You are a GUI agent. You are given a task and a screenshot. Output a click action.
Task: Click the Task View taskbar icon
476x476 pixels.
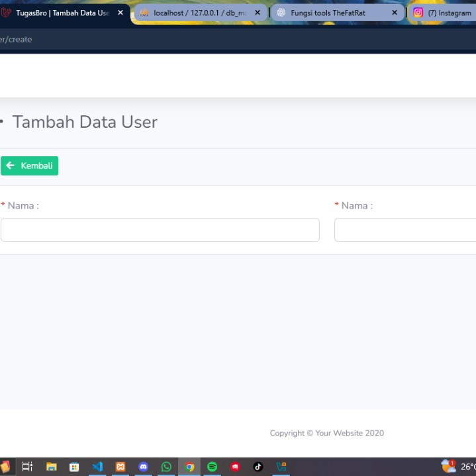pos(27,467)
